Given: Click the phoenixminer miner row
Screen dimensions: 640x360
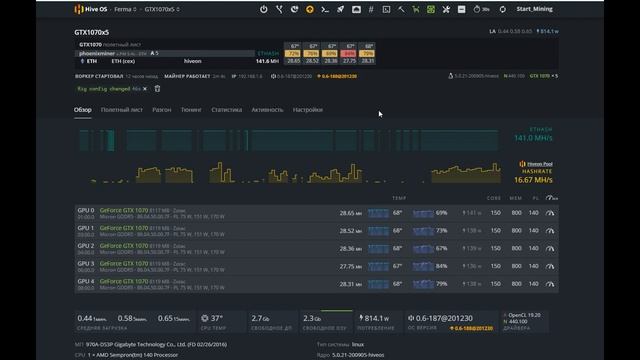Looking at the screenshot, I should pyautogui.click(x=164, y=53).
